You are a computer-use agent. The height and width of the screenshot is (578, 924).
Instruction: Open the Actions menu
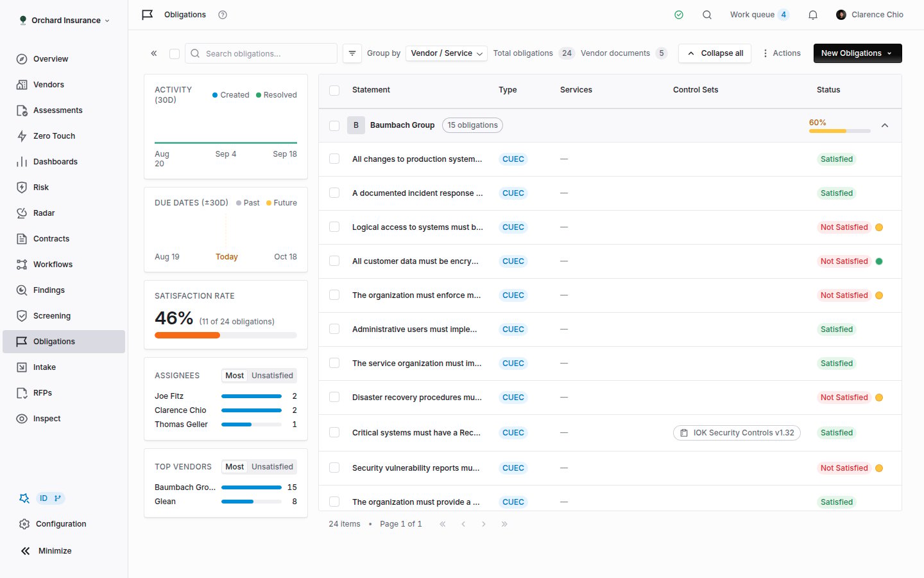(781, 53)
